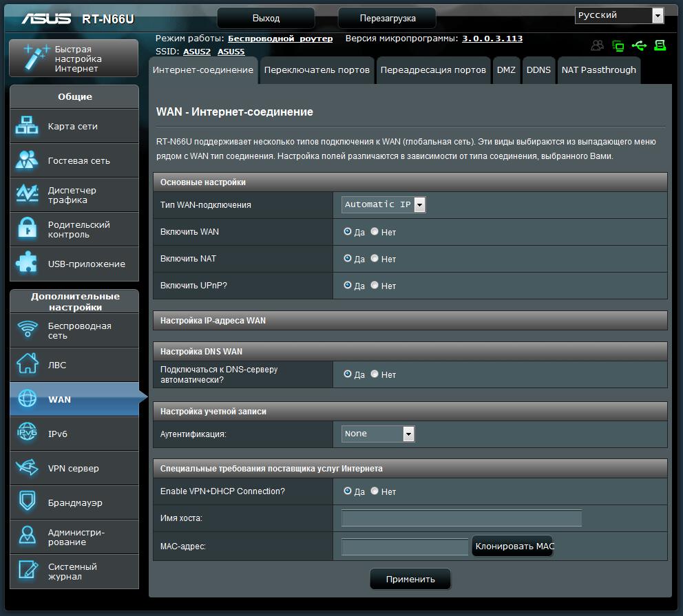Click the IPv6 globe icon
Image resolution: width=683 pixels, height=616 pixels.
point(28,432)
